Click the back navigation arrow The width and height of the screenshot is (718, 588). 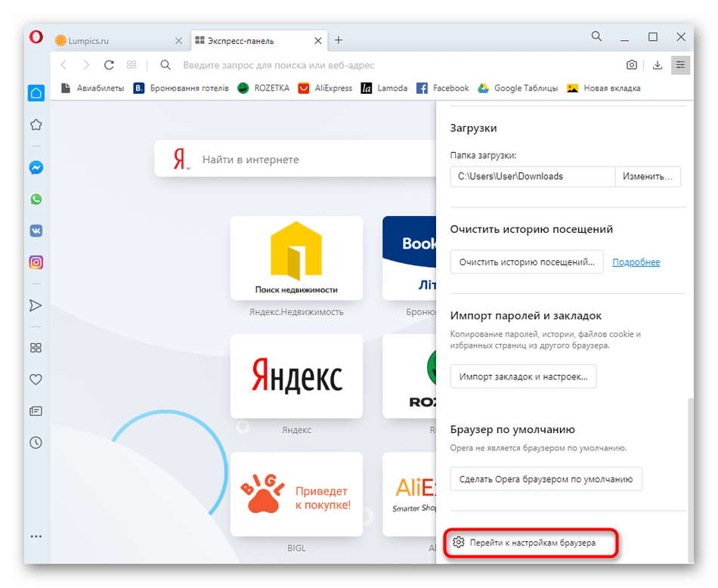point(64,65)
